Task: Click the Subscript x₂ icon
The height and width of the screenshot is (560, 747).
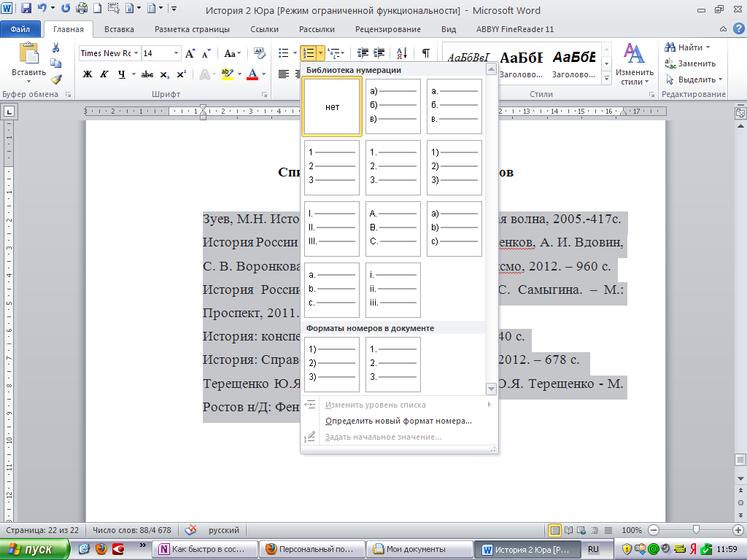Action: [165, 74]
